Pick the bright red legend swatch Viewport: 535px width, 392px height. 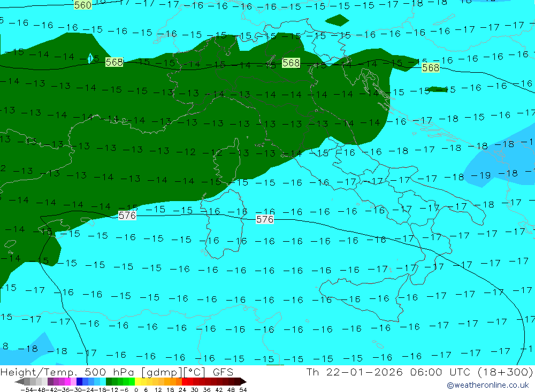tap(185, 381)
